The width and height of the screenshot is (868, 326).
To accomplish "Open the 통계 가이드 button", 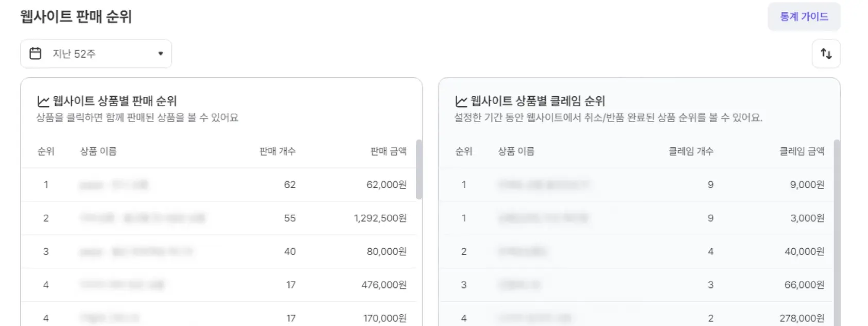I will click(x=804, y=16).
